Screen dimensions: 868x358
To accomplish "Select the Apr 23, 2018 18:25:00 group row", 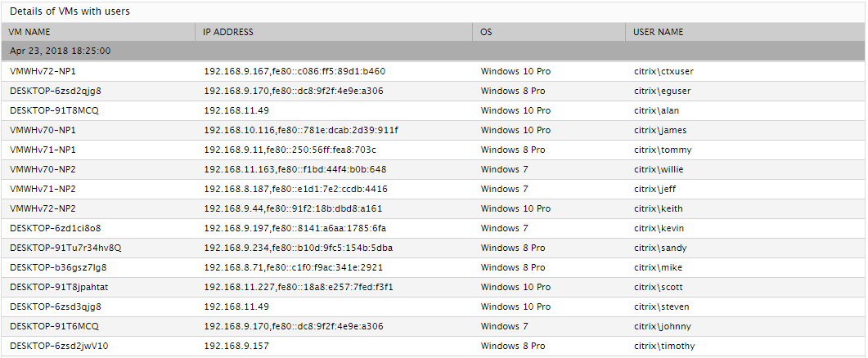I will (433, 51).
